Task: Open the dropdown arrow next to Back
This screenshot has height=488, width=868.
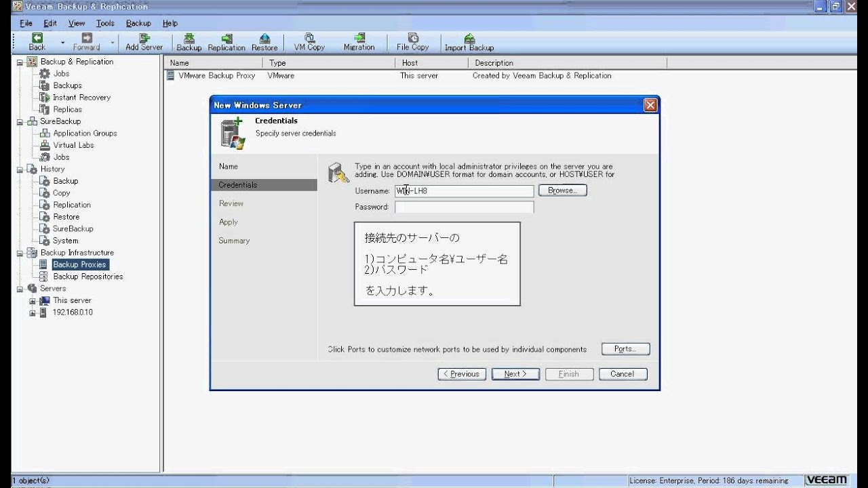Action: coord(62,43)
